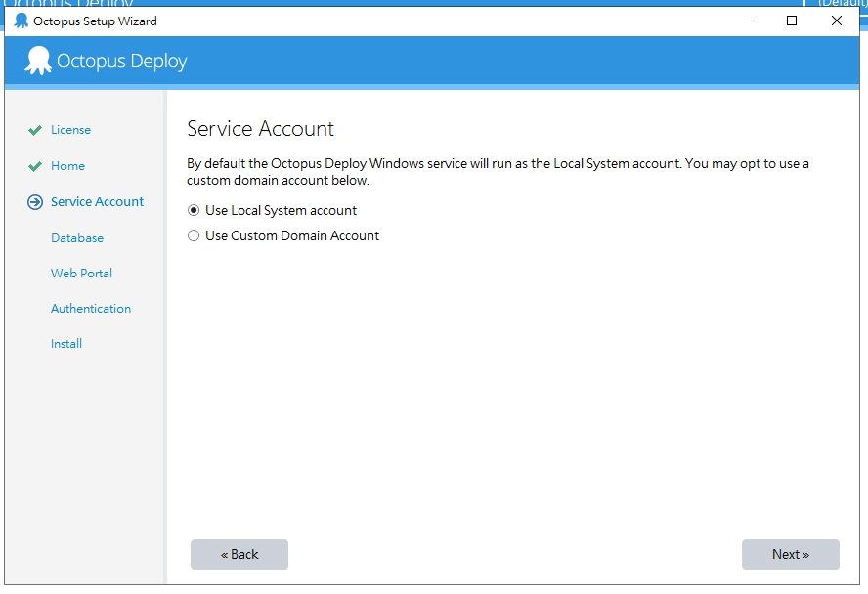The image size is (868, 594).
Task: Jump to the Install step
Action: 66,344
